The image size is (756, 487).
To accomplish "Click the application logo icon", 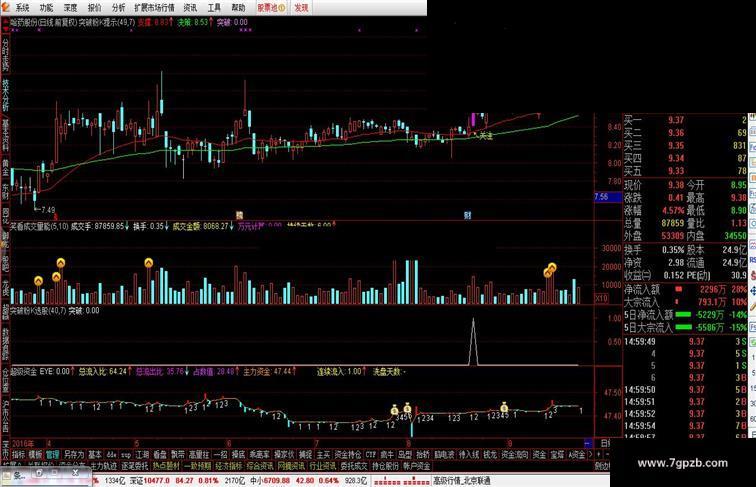I will tap(5, 7).
